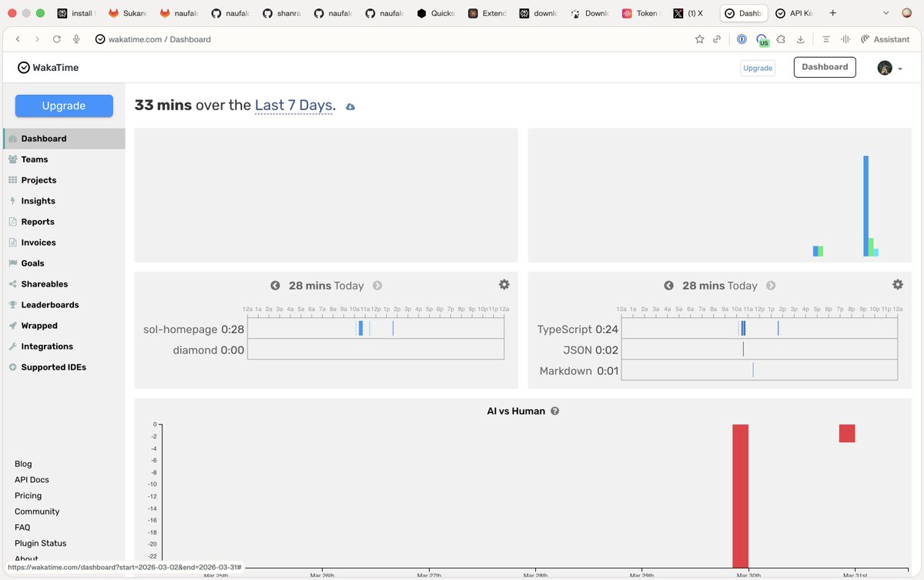This screenshot has width=924, height=580.
Task: Open settings gear of languages panel
Action: click(x=898, y=284)
